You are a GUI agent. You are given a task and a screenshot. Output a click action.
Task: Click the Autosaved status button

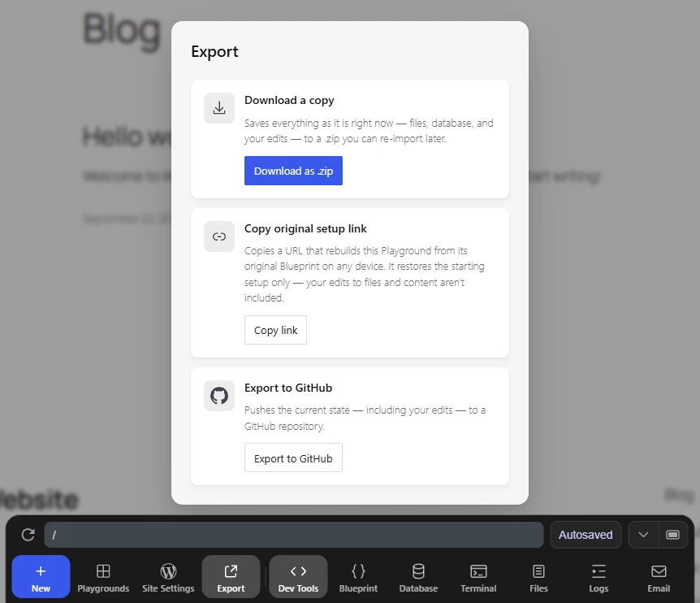(x=585, y=535)
